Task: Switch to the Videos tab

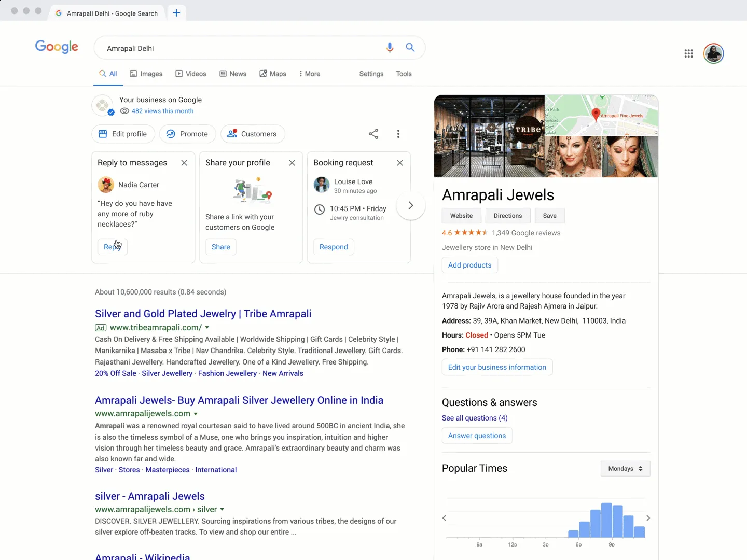Action: coord(191,74)
